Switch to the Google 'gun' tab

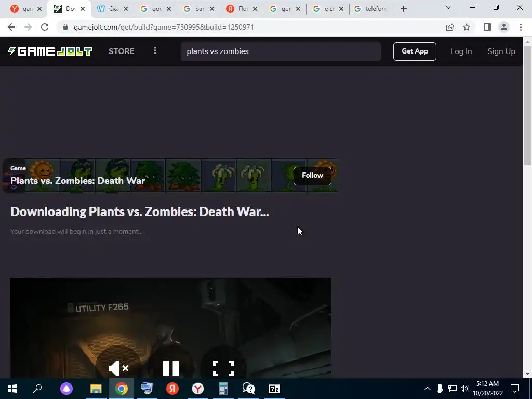pos(280,9)
